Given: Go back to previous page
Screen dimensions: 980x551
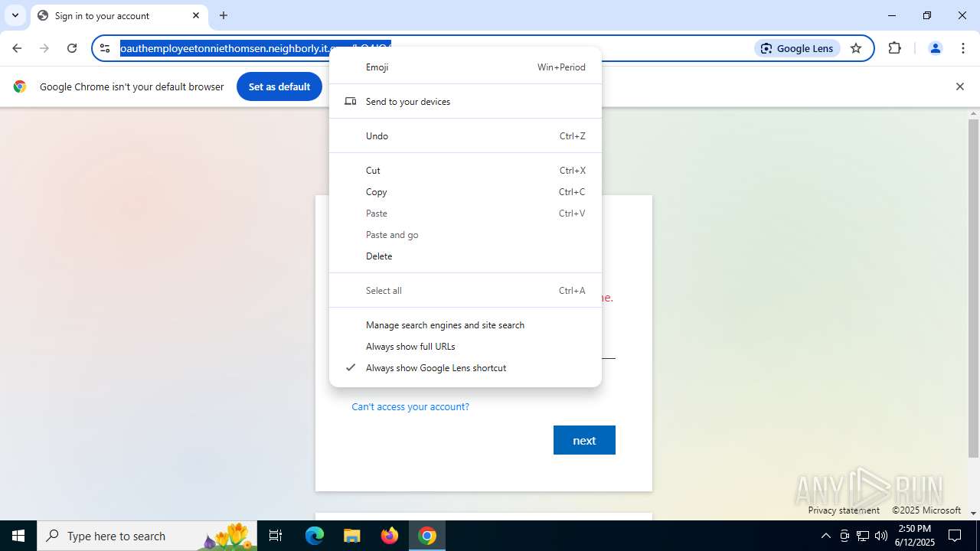Looking at the screenshot, I should pos(17,48).
